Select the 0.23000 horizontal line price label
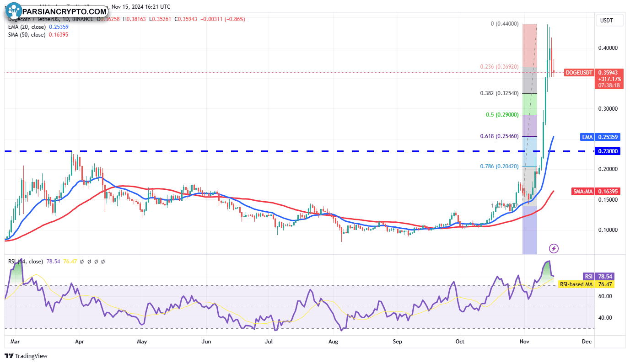 click(x=608, y=151)
